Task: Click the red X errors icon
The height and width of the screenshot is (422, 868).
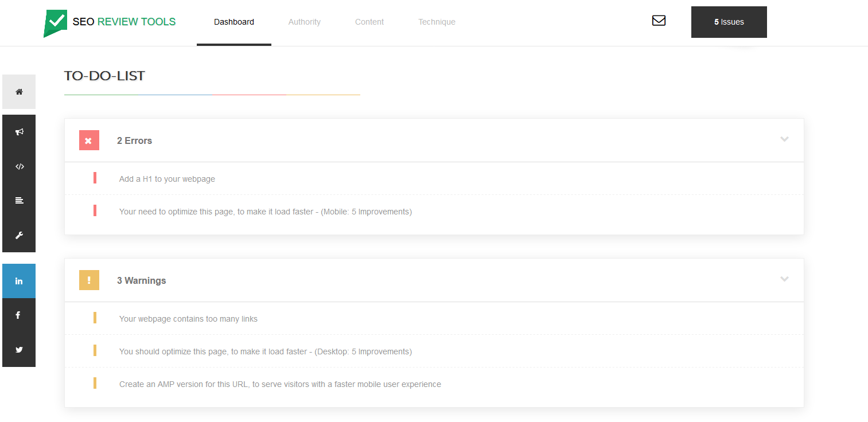Action: coord(89,140)
